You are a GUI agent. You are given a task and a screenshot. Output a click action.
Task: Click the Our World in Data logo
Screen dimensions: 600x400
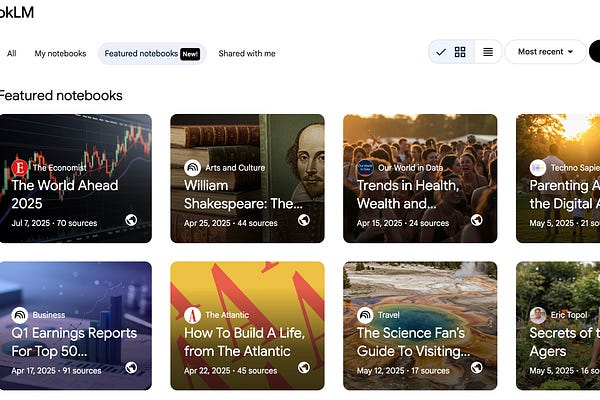tap(365, 167)
